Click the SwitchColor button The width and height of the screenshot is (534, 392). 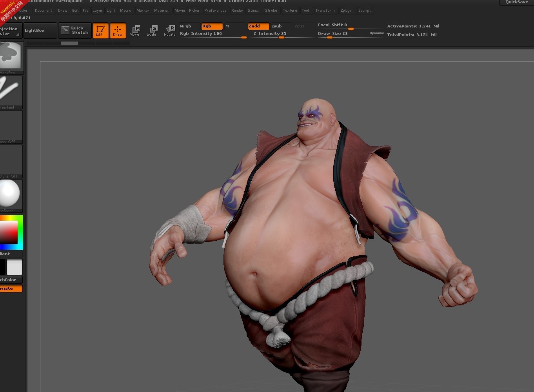click(x=11, y=280)
